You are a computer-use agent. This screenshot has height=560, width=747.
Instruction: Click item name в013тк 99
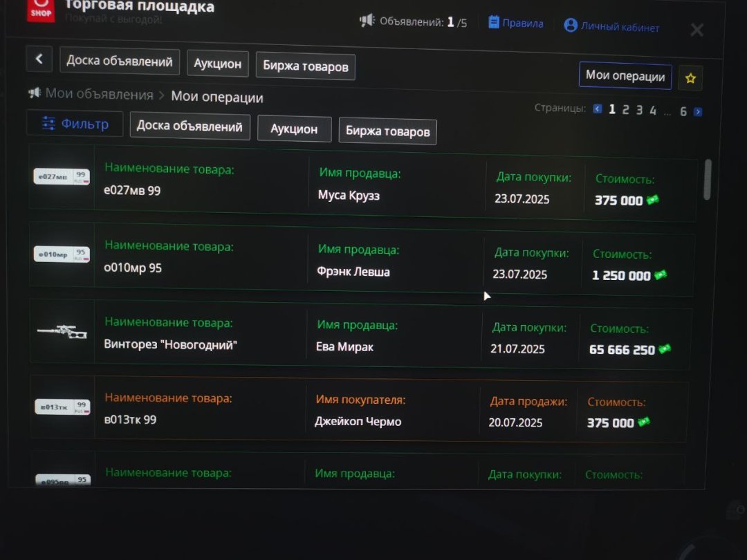tap(130, 420)
